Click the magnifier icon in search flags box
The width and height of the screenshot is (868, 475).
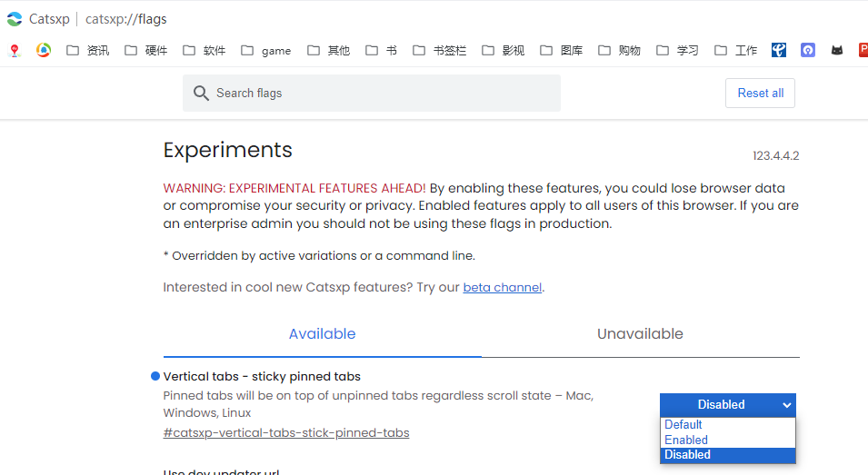tap(201, 93)
